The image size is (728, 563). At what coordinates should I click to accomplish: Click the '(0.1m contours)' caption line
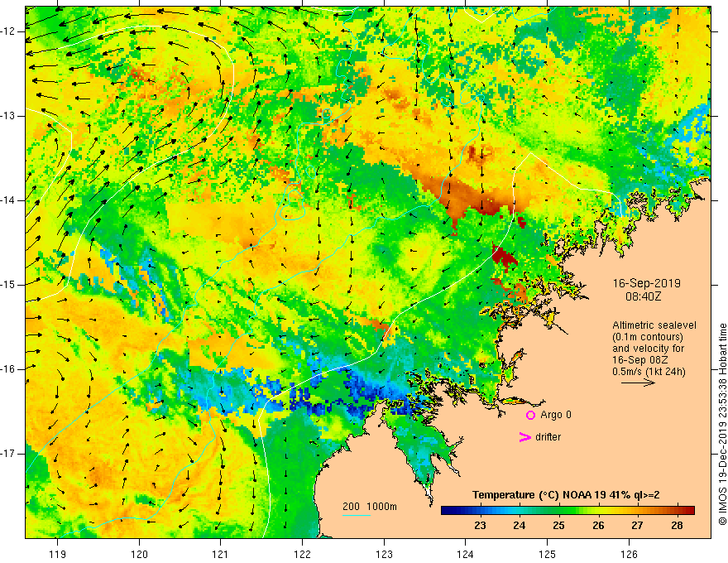click(x=648, y=337)
